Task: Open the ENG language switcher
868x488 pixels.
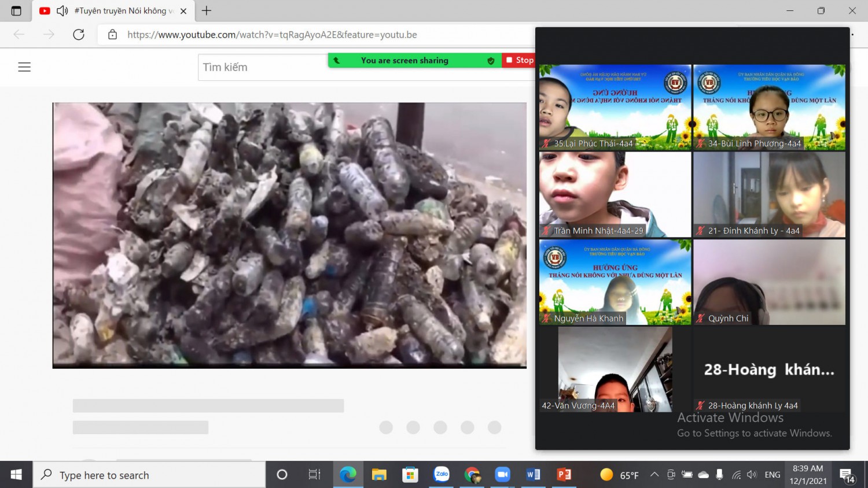Action: [772, 475]
